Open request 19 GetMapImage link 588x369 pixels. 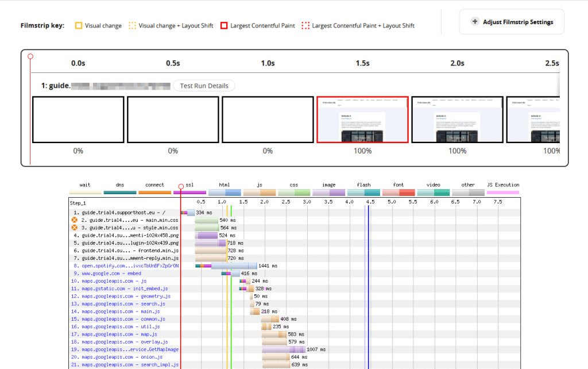click(x=125, y=349)
